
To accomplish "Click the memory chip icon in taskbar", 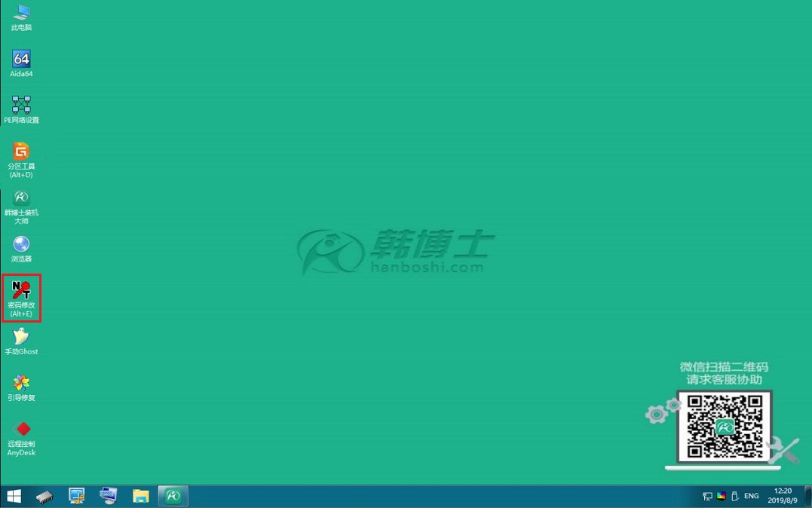I will point(45,496).
